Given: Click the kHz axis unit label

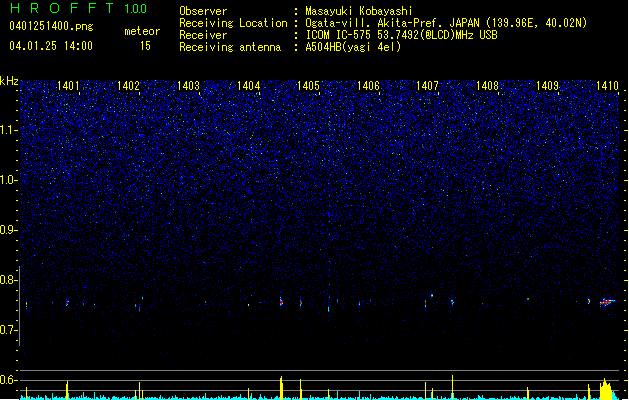Looking at the screenshot, I should tap(9, 81).
